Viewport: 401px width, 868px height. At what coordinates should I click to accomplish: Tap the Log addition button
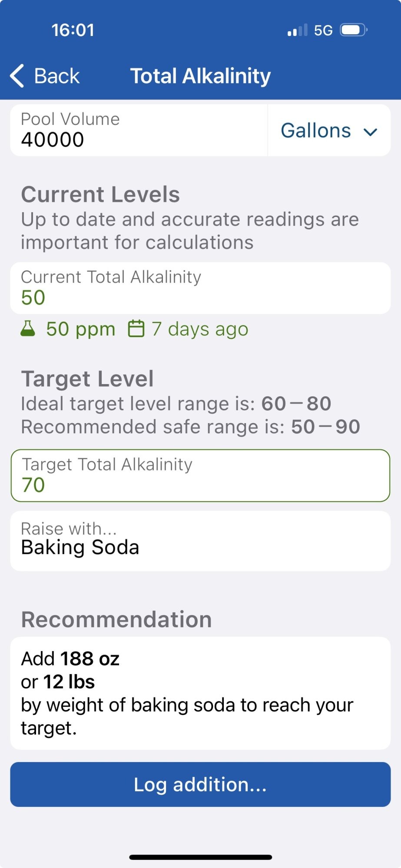[x=200, y=784]
